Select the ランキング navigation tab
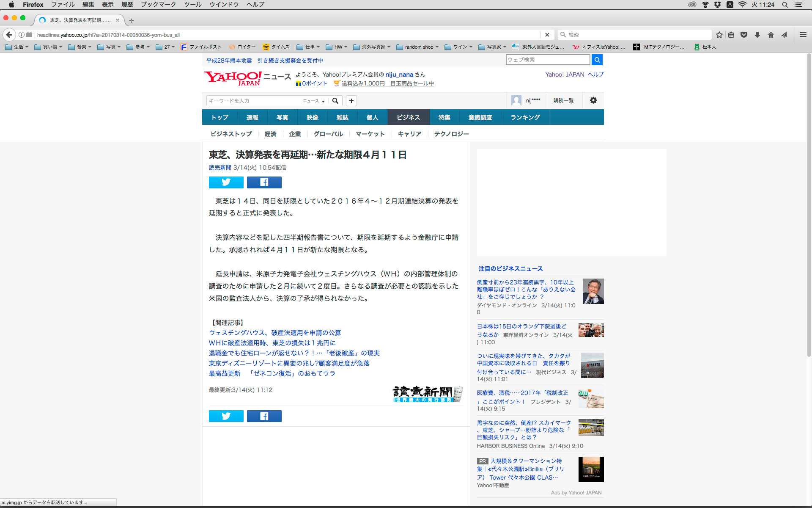The width and height of the screenshot is (812, 508). (525, 117)
